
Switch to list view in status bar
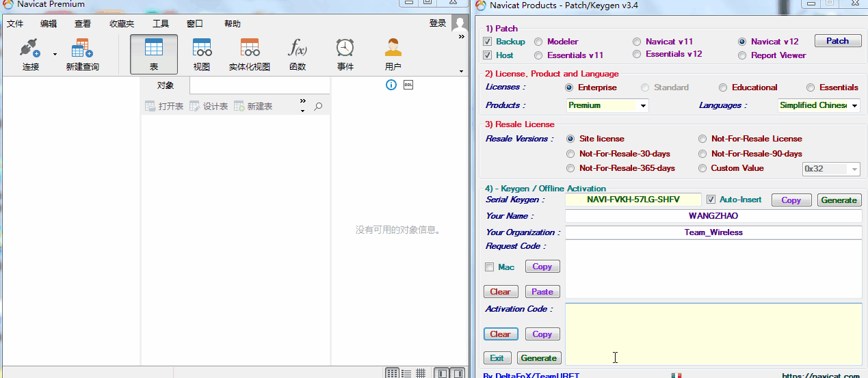point(406,373)
